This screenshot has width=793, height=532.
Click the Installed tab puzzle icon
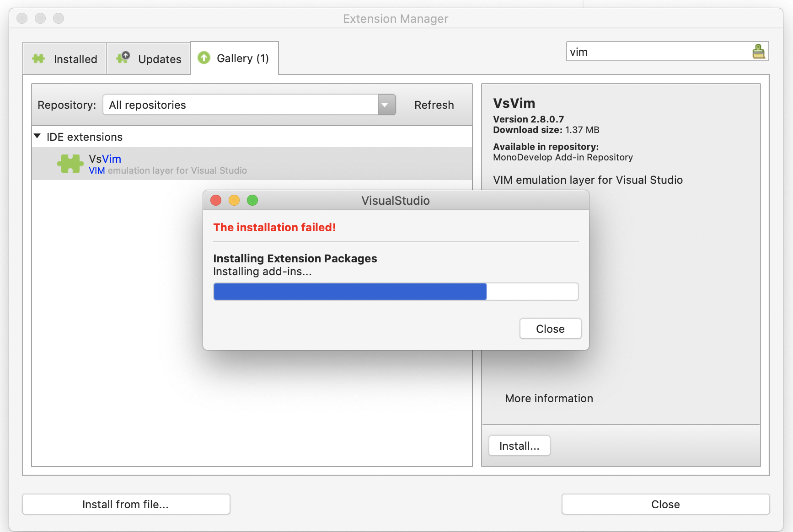pyautogui.click(x=38, y=59)
